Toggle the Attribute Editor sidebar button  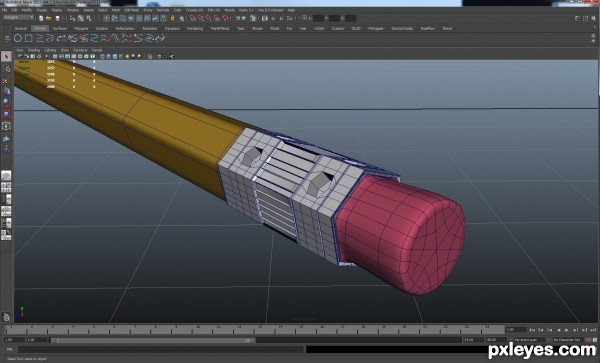(x=577, y=18)
